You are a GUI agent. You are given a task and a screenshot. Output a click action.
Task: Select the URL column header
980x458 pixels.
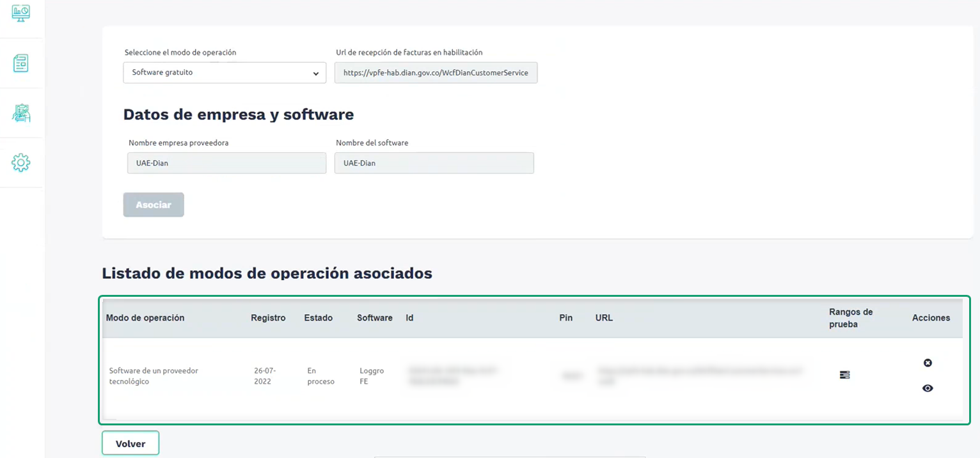[604, 318]
